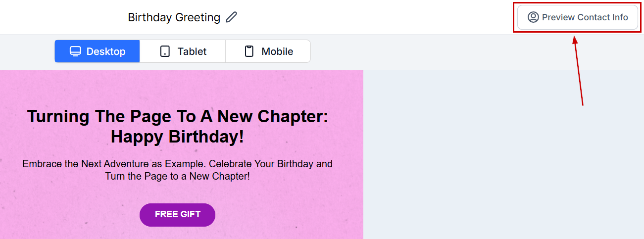Click the Birthday Greeting template title
The width and height of the screenshot is (644, 239).
(174, 17)
